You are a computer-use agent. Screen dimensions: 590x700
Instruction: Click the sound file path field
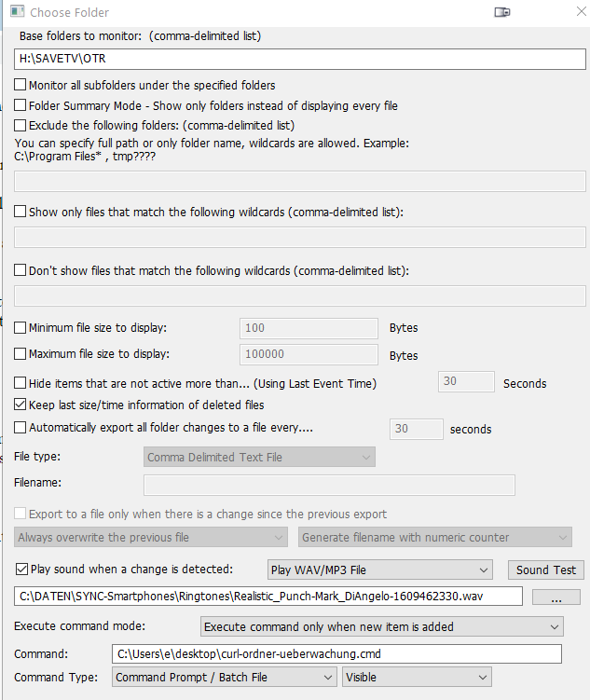(268, 597)
